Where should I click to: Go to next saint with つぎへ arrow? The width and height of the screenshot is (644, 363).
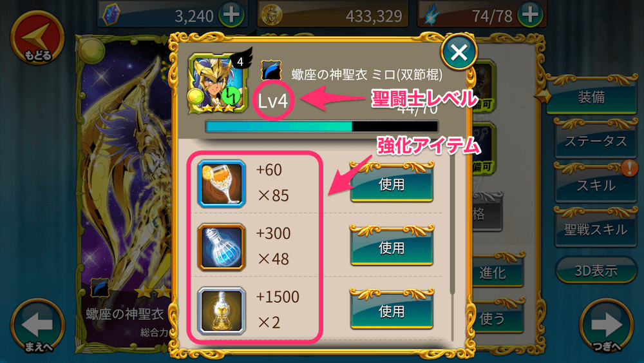(x=606, y=326)
